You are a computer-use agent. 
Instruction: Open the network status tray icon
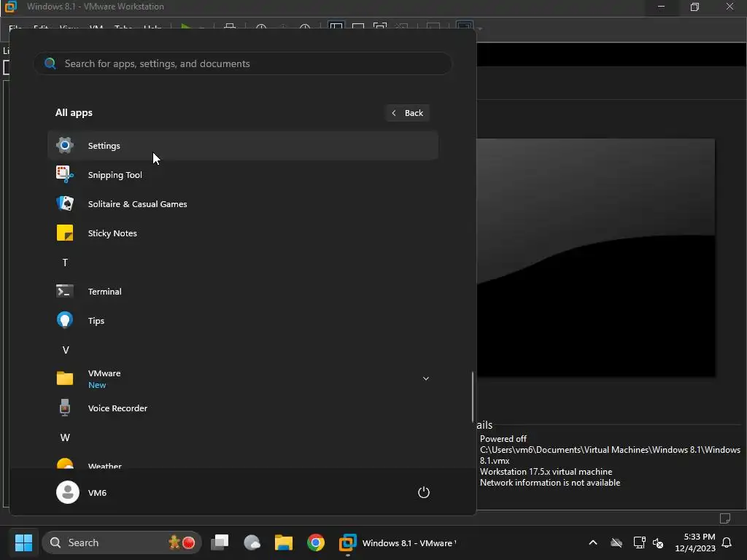coord(639,542)
